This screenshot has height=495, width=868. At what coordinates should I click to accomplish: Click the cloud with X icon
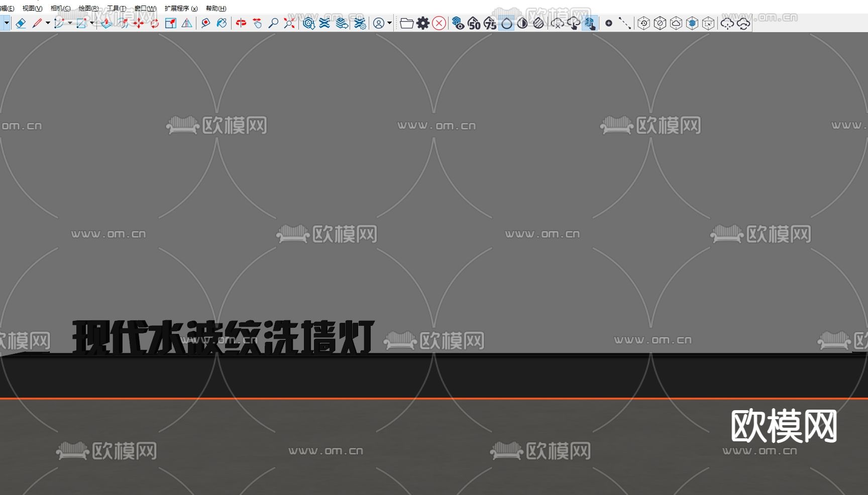click(x=557, y=23)
